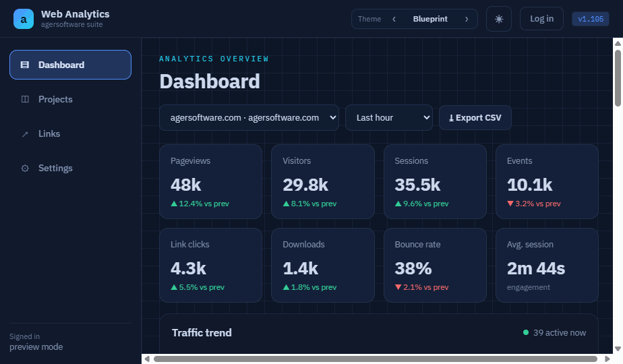Click the Web Analytics title text
Image resolution: width=623 pixels, height=364 pixels.
(75, 14)
